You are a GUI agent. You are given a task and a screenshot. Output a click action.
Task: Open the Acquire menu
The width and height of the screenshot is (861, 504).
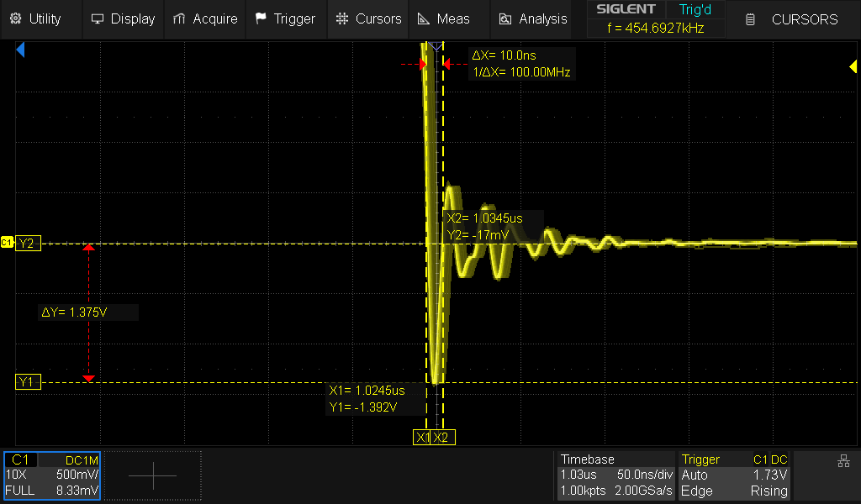204,18
